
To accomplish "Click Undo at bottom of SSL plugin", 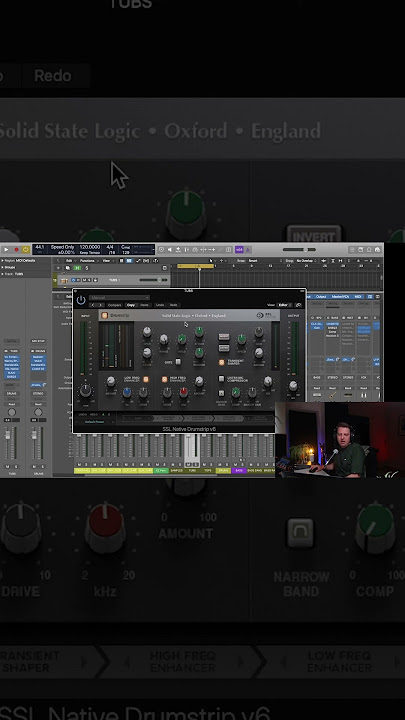I will (x=83, y=415).
